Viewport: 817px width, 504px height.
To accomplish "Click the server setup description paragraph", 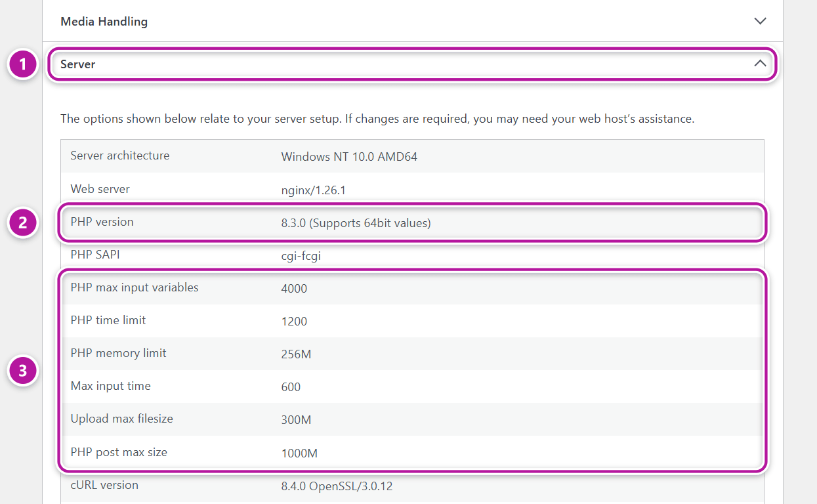I will coord(377,119).
